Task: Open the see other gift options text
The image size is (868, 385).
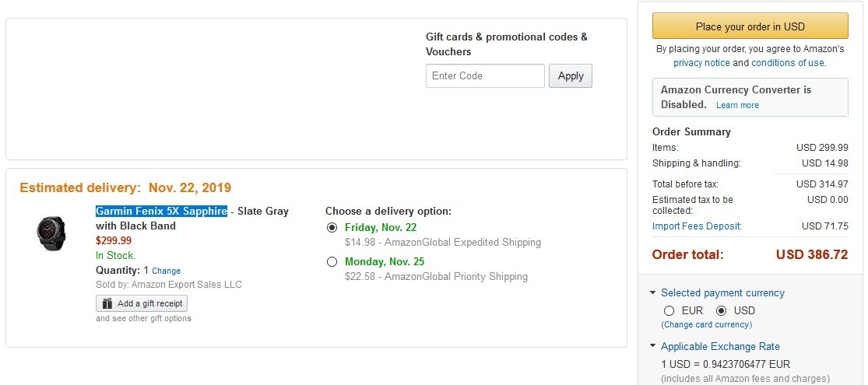Action: click(143, 318)
